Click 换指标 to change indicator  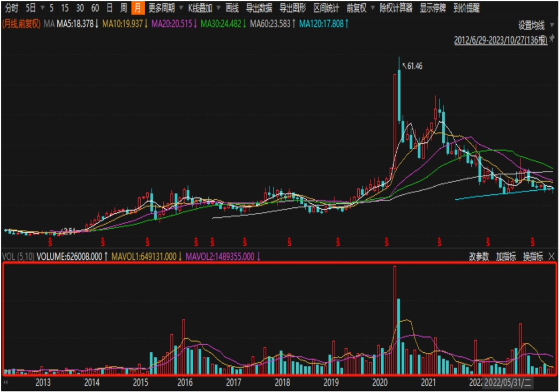coord(533,257)
